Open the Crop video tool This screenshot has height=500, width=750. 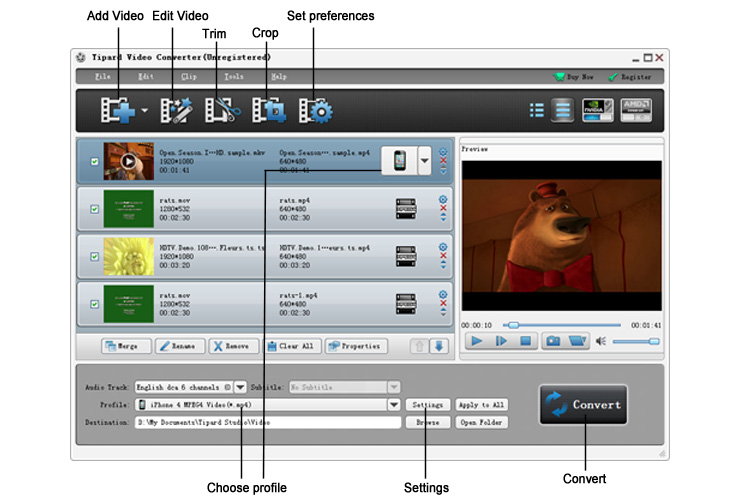[x=269, y=111]
